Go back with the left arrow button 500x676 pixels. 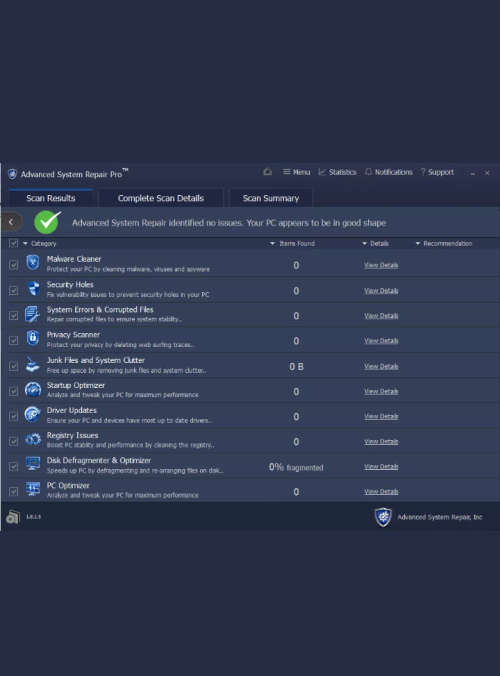click(11, 222)
